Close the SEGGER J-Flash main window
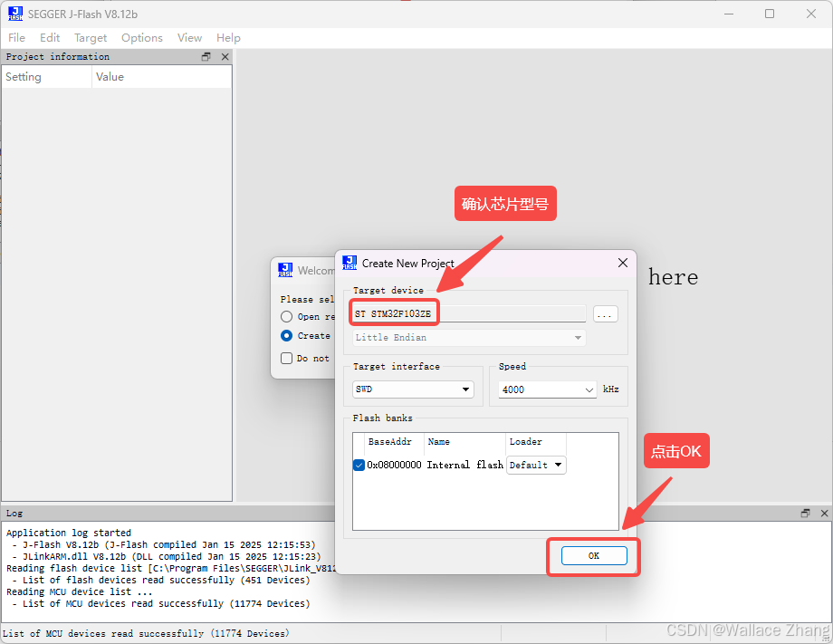Image resolution: width=833 pixels, height=644 pixels. [810, 14]
